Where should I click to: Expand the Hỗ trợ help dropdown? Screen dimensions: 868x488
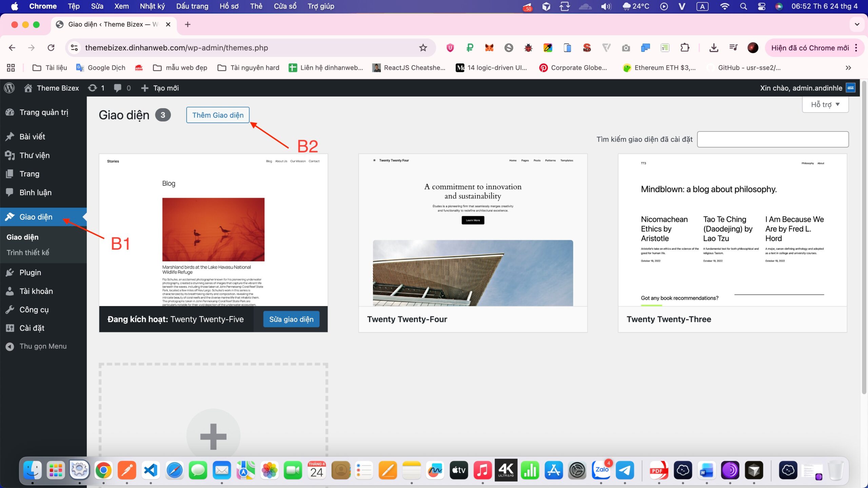click(x=825, y=105)
